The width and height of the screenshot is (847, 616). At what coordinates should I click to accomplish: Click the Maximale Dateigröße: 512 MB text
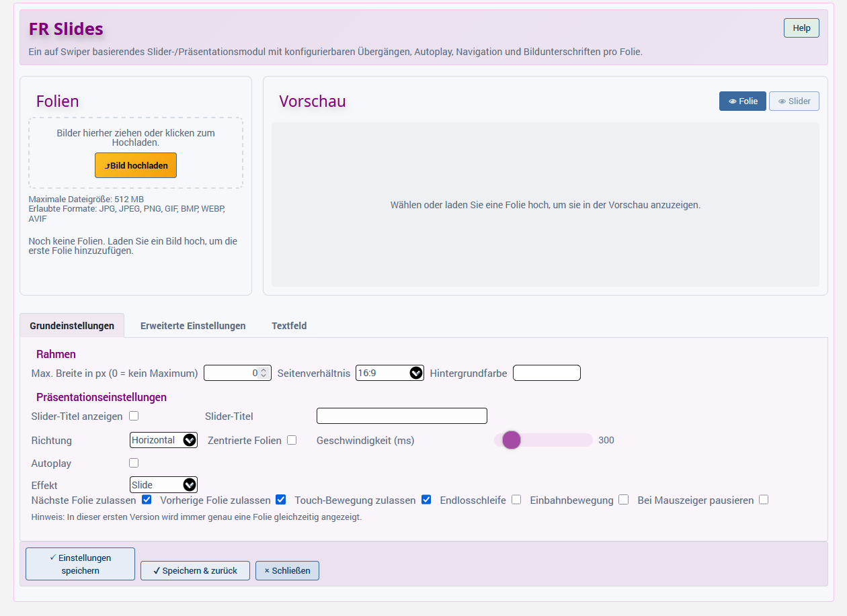(86, 200)
